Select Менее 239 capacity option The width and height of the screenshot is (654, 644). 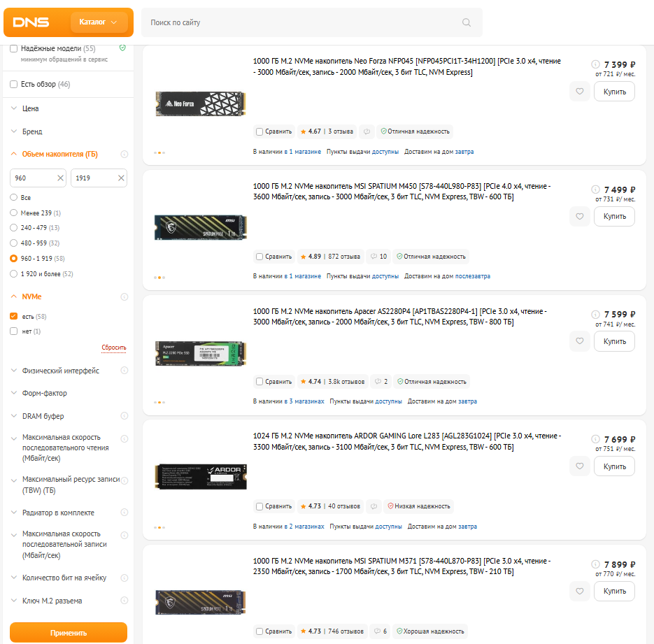(x=14, y=213)
